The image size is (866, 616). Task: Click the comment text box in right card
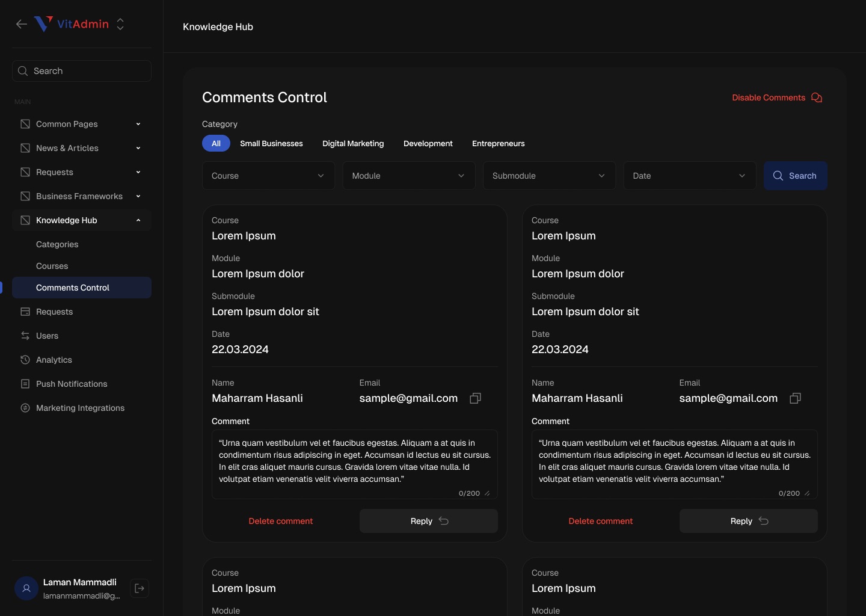coord(675,464)
